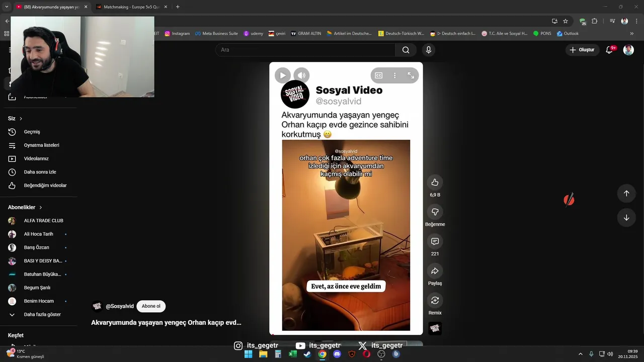
Task: Submit search with magnifier button
Action: (x=406, y=50)
